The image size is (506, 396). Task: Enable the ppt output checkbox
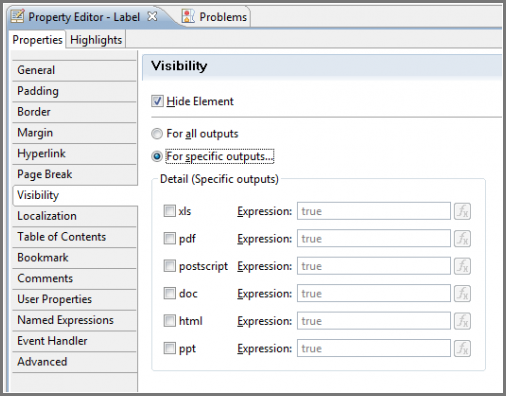[169, 348]
